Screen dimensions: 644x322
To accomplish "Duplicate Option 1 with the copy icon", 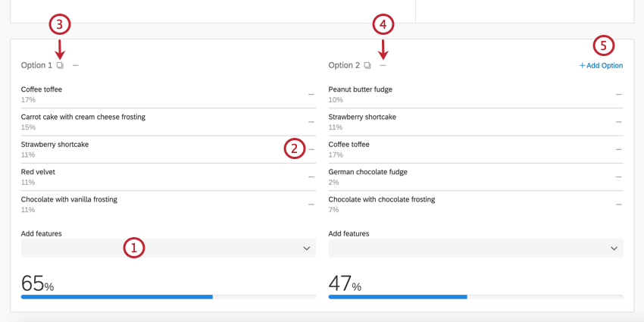I will click(61, 66).
